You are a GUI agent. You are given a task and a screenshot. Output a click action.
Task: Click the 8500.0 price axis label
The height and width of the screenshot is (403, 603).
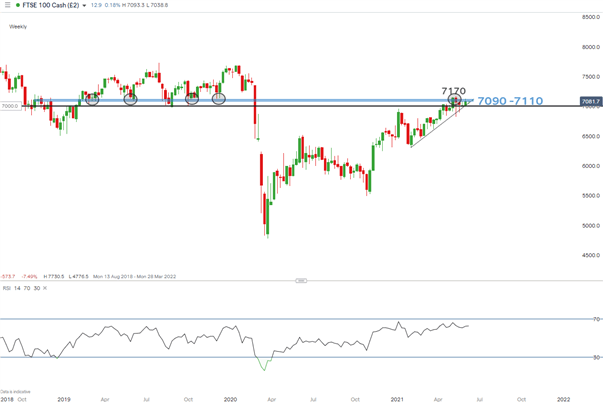591,17
